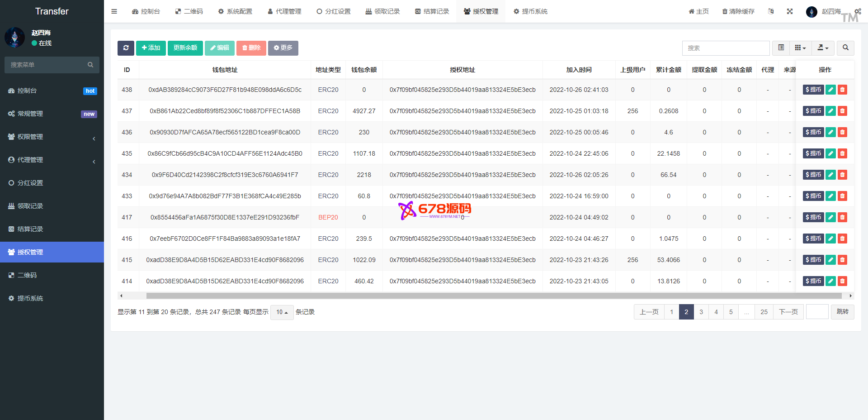Open the 结算记录 tab in top navigation
The height and width of the screenshot is (420, 868).
(x=432, y=11)
